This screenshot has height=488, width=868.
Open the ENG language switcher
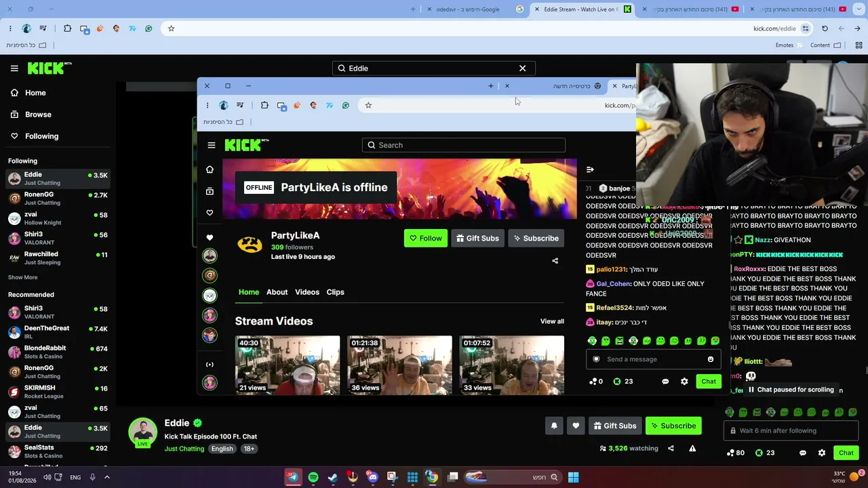click(75, 477)
